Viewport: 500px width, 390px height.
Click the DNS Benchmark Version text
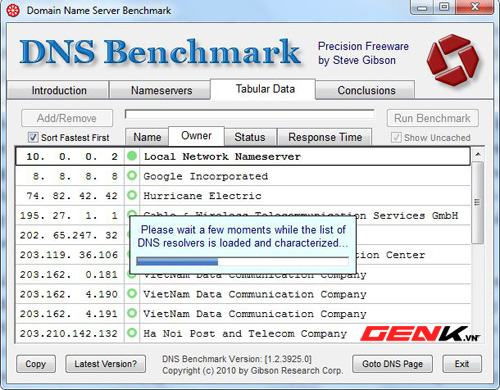(x=237, y=359)
